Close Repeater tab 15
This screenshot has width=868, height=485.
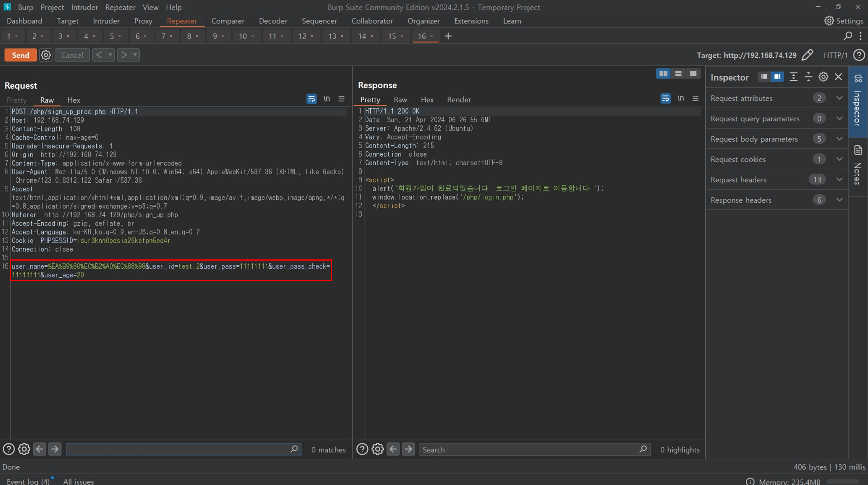(x=401, y=36)
